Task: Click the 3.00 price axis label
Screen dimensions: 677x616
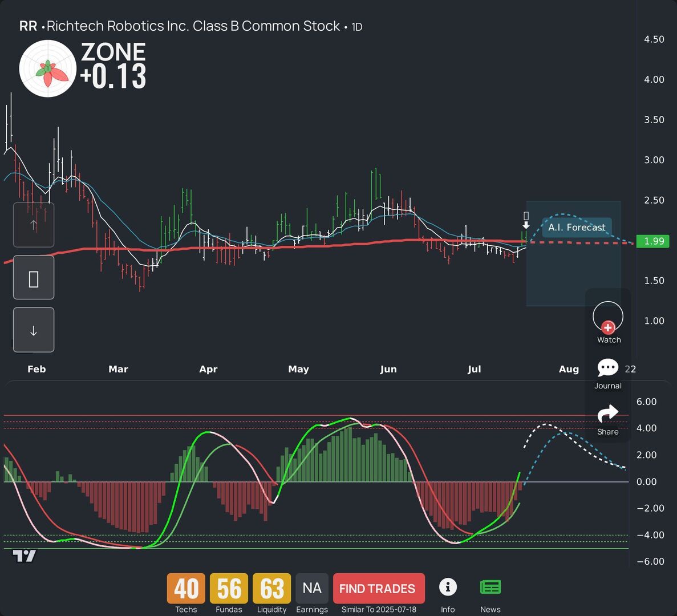Action: [x=654, y=160]
